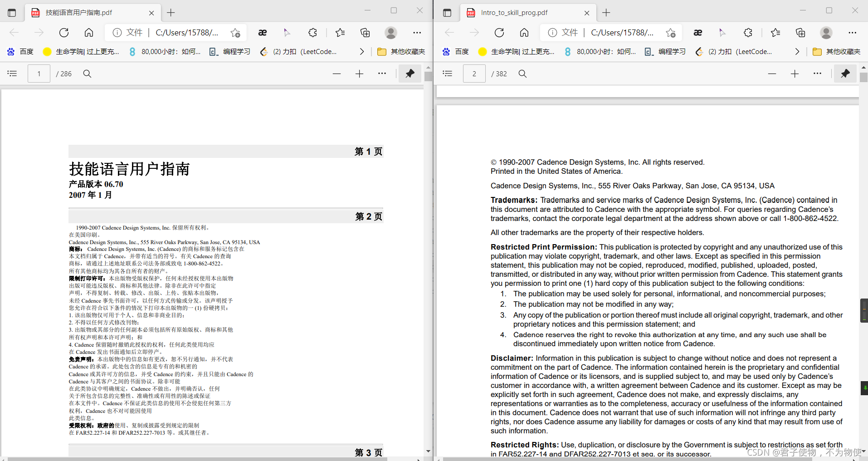
Task: Toggle table of contents in left PDF
Action: pos(12,74)
